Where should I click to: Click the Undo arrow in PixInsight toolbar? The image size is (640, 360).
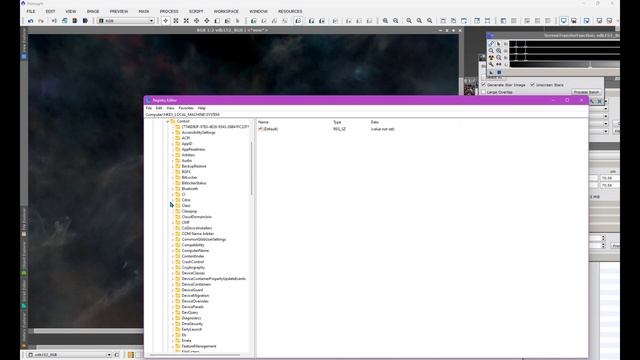point(30,21)
